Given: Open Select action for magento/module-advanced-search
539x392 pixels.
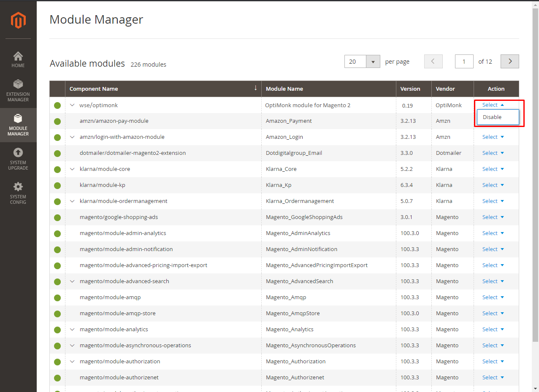Looking at the screenshot, I should (493, 281).
